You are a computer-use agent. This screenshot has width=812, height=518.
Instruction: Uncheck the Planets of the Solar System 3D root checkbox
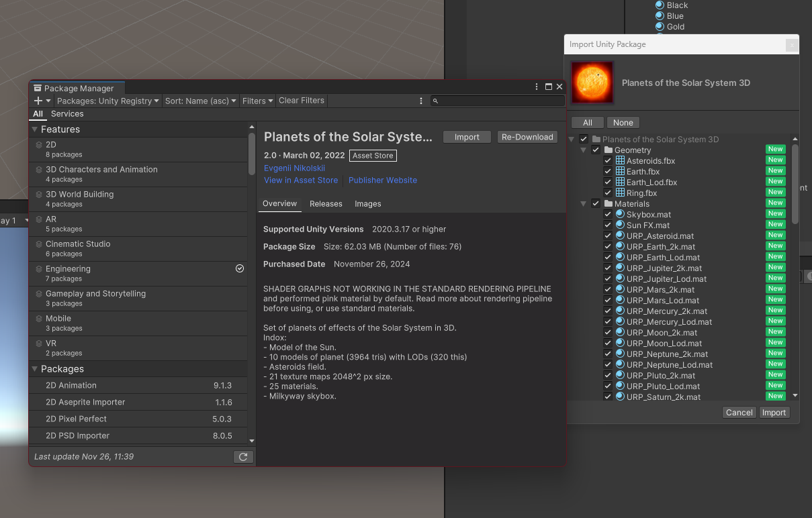click(x=584, y=139)
